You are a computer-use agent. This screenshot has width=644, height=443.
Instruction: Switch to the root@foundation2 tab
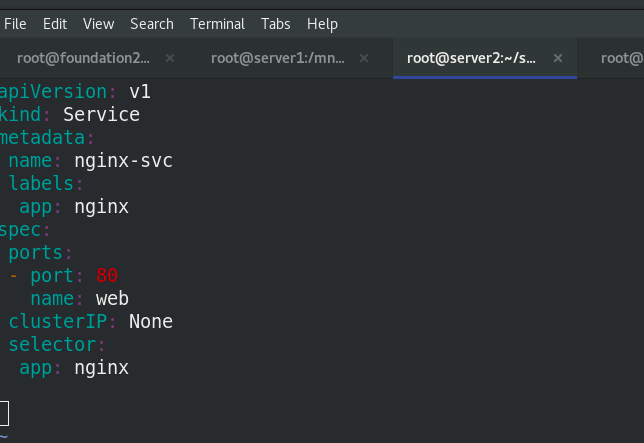coord(83,58)
